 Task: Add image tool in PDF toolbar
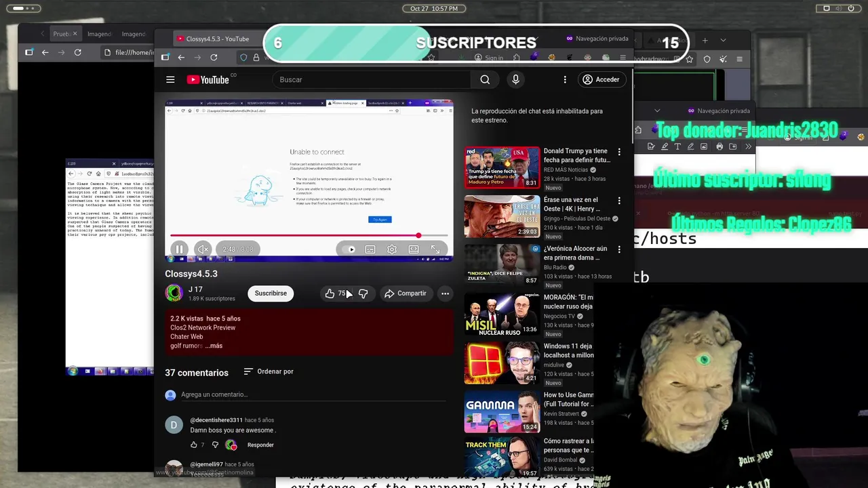point(705,146)
